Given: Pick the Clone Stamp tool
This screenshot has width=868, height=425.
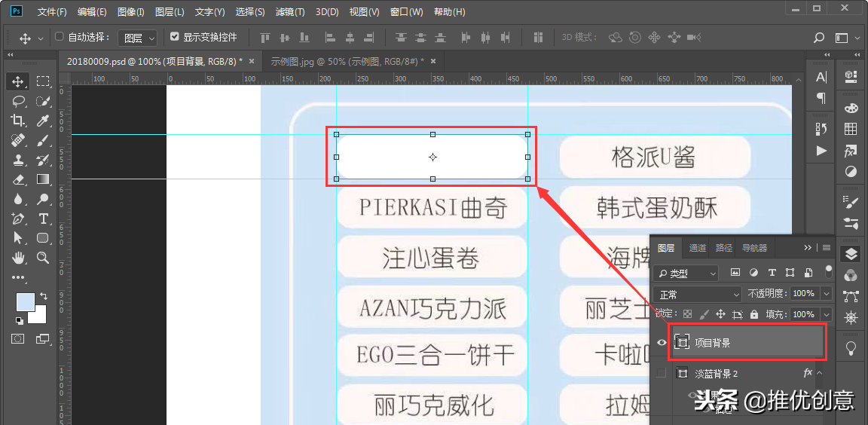Looking at the screenshot, I should coord(18,160).
